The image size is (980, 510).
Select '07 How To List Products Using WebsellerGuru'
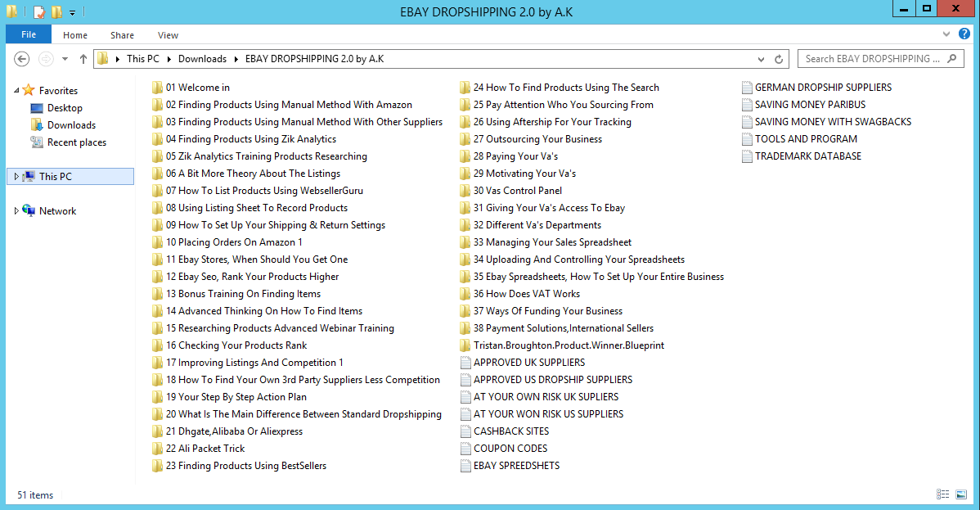click(x=264, y=190)
